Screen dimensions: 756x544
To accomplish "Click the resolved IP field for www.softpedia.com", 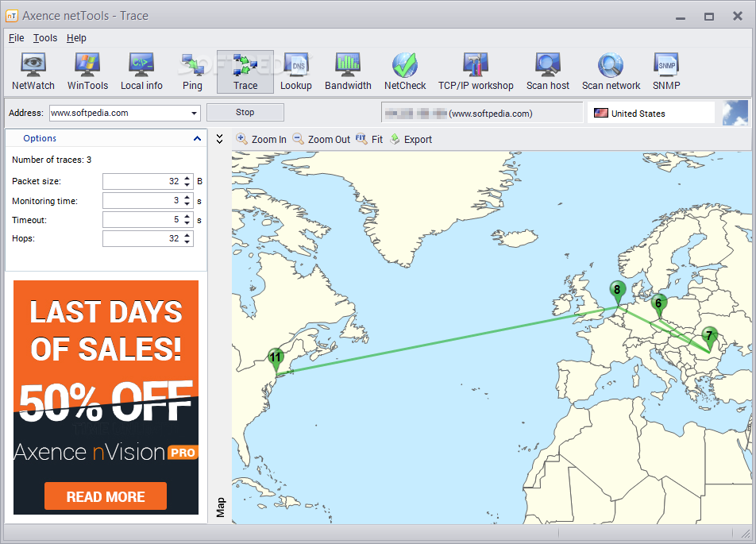I will tap(482, 114).
